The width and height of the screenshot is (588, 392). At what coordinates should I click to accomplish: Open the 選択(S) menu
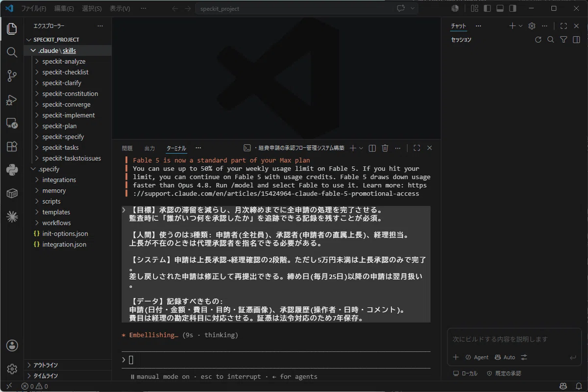(x=92, y=8)
